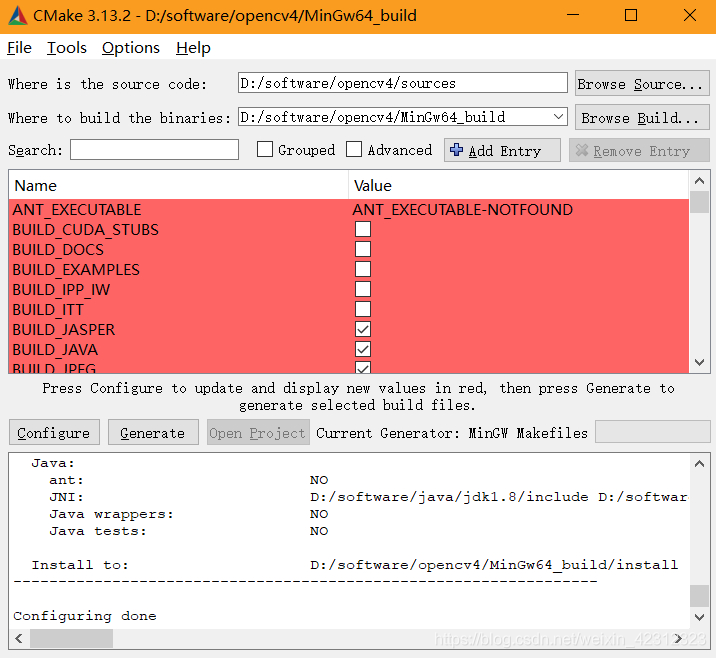
Task: Click cache list scroll-up arrow
Action: pyautogui.click(x=699, y=181)
